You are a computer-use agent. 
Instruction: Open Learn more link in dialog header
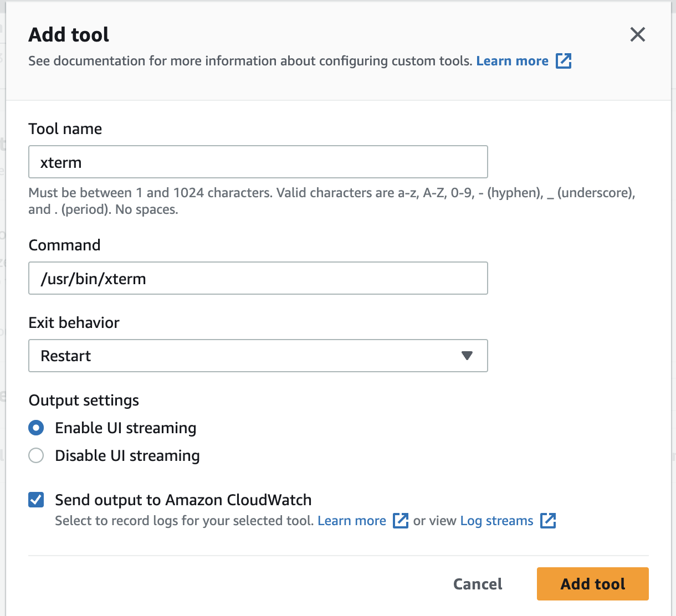tap(512, 61)
